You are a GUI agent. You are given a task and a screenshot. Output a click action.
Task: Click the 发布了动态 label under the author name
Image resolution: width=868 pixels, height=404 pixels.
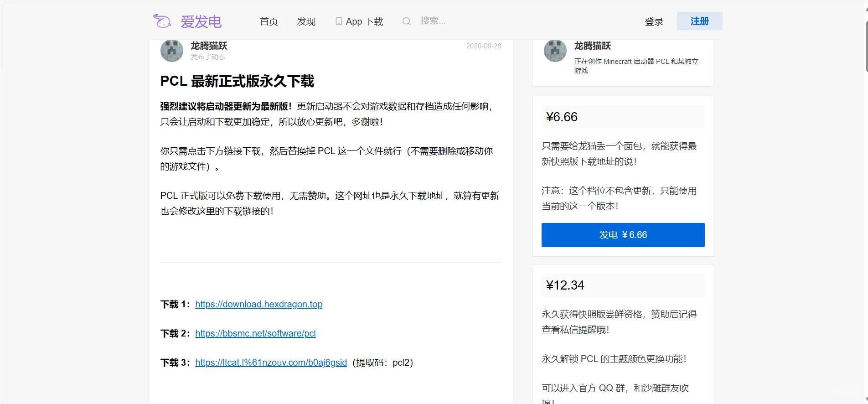[207, 57]
